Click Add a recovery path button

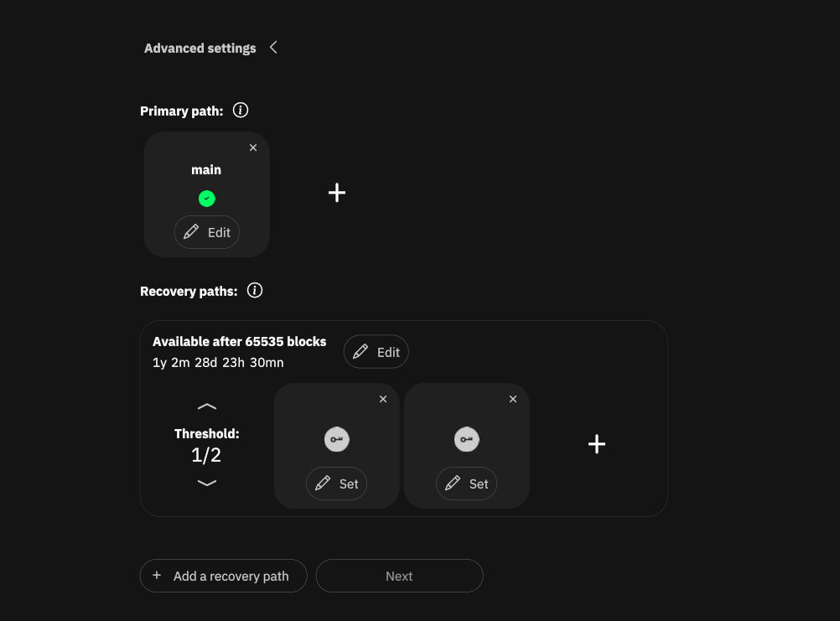[x=224, y=576]
